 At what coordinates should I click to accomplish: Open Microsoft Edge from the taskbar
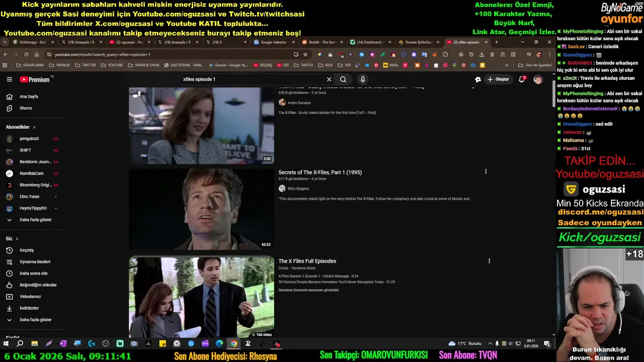(219, 343)
